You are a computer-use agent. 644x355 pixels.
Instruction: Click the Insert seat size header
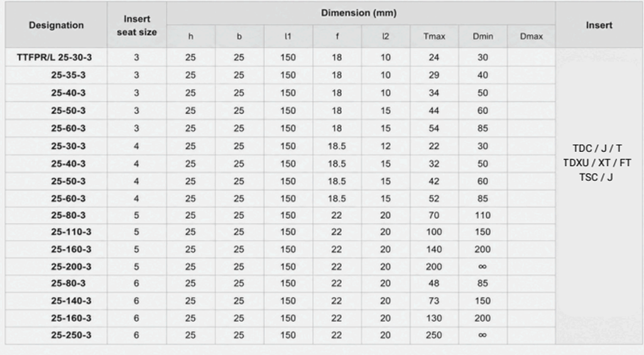point(137,25)
